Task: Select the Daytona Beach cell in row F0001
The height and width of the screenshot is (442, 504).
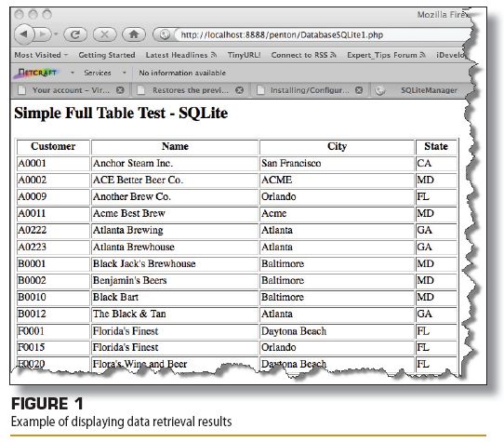Action: tap(337, 331)
